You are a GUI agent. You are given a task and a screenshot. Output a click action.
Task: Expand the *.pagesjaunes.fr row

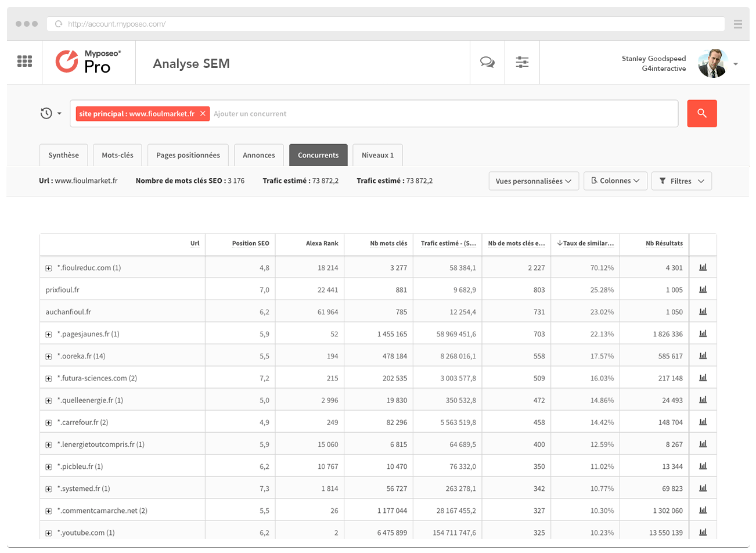pyautogui.click(x=49, y=335)
